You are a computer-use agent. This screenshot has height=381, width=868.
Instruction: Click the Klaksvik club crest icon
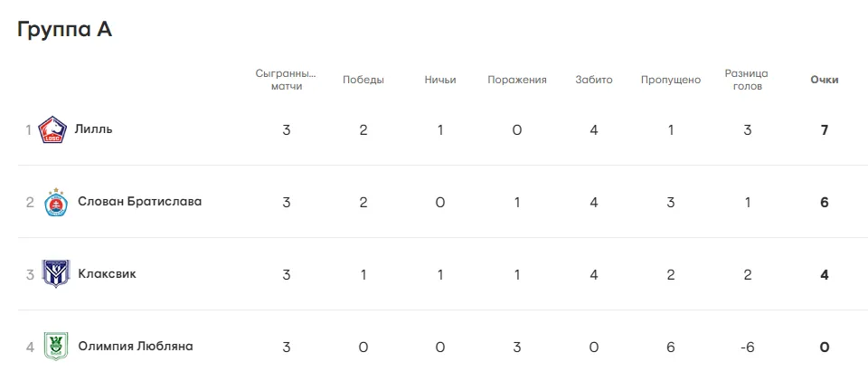click(x=57, y=274)
